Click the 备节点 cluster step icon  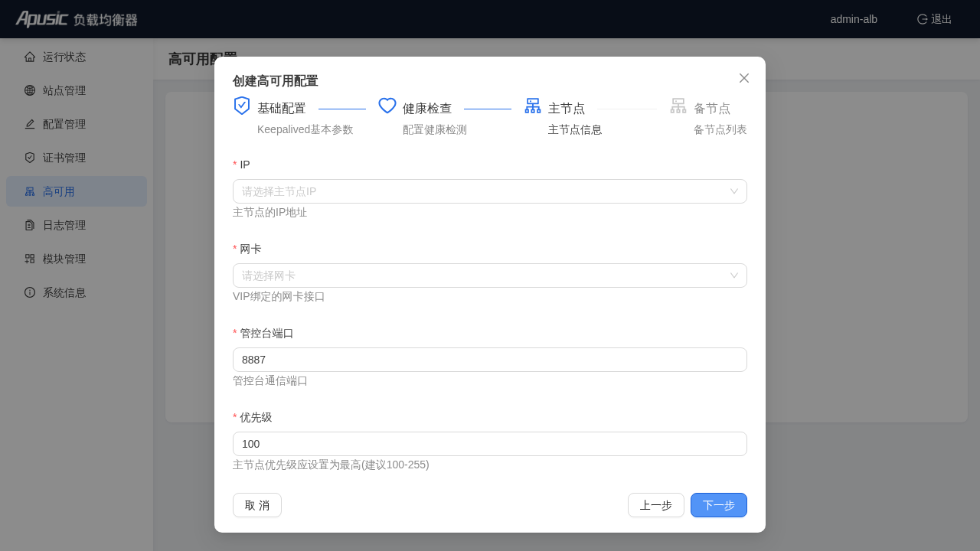[678, 106]
